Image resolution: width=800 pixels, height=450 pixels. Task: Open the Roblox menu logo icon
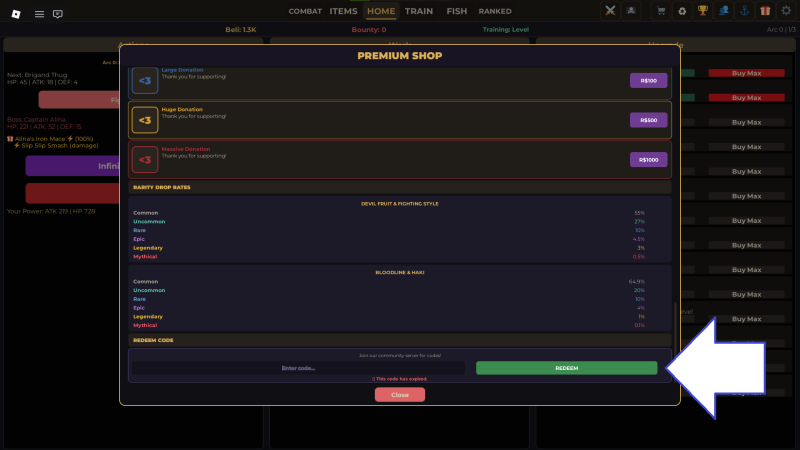tap(16, 14)
